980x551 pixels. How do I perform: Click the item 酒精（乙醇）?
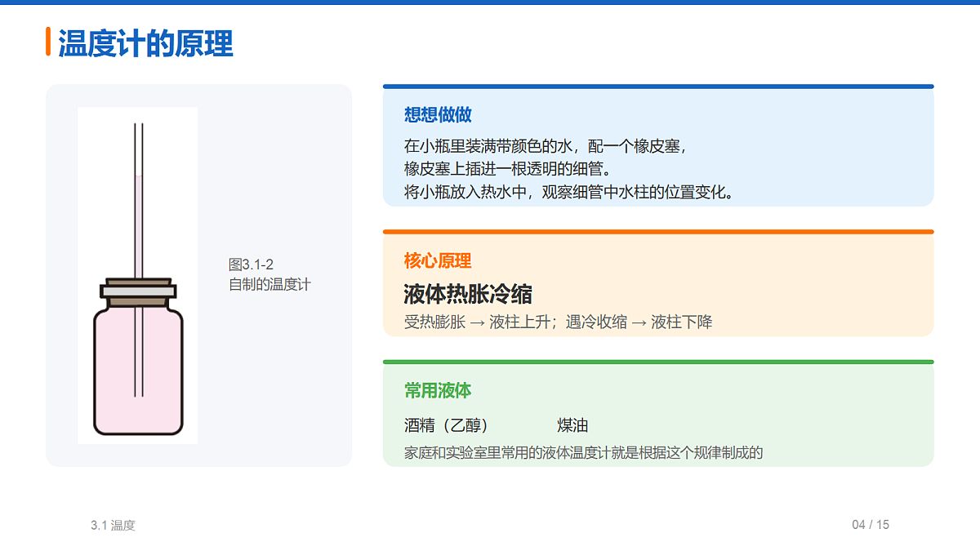(x=446, y=425)
